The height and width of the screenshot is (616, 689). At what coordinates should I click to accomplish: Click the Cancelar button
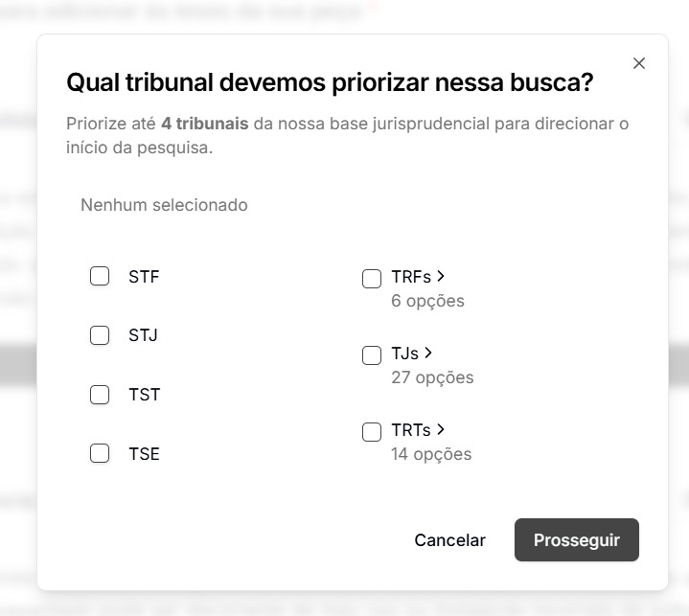click(x=449, y=540)
